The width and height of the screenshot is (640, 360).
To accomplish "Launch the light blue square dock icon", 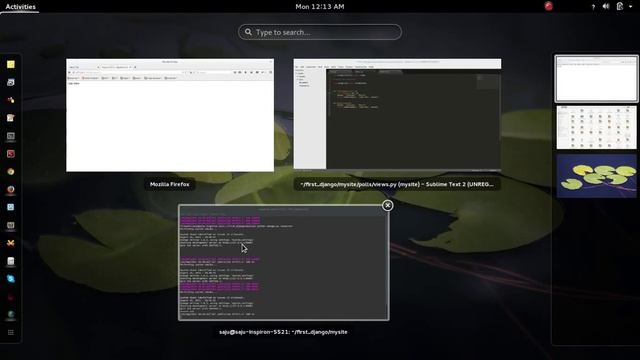I will [11, 207].
